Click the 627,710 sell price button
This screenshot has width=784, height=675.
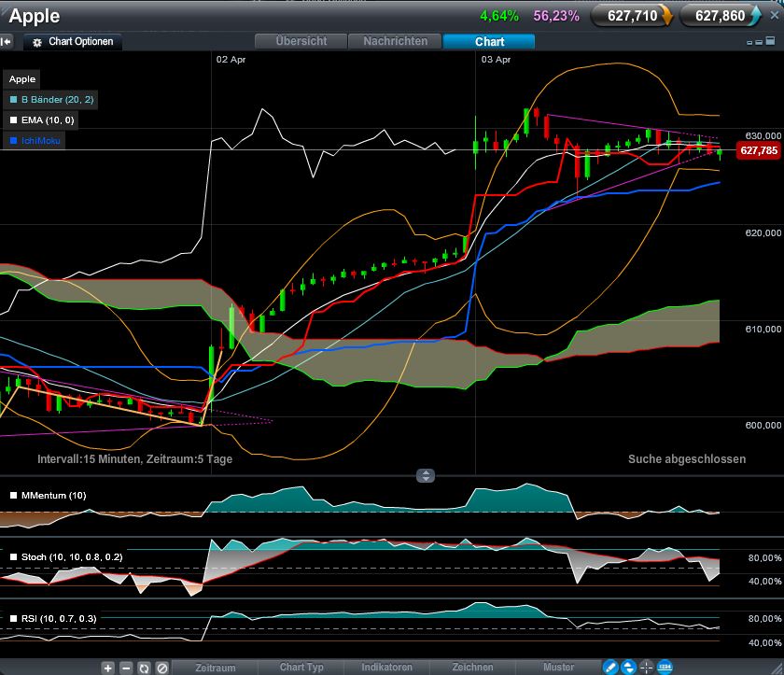click(632, 16)
